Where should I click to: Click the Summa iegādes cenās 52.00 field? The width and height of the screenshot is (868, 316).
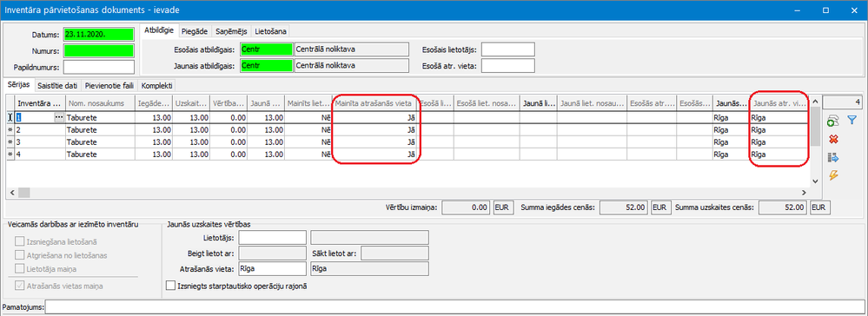[x=624, y=207]
